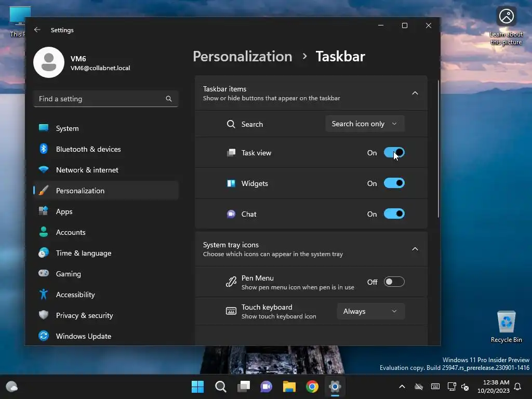Show hidden icons in the system tray

pos(402,387)
